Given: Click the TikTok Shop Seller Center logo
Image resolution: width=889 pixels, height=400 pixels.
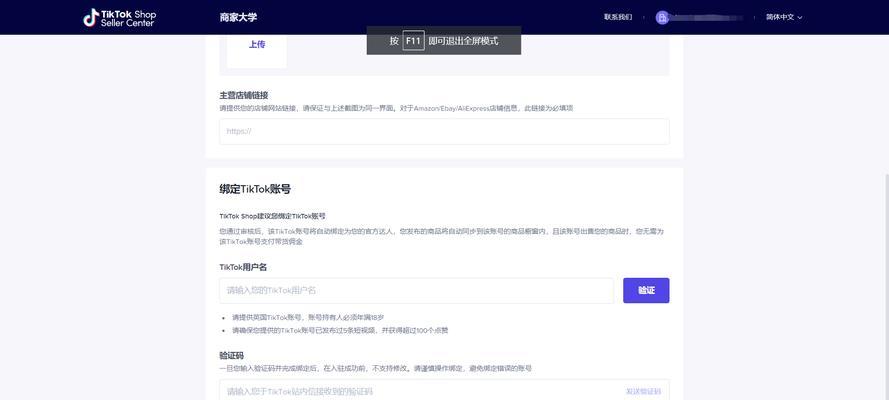Looking at the screenshot, I should [120, 18].
